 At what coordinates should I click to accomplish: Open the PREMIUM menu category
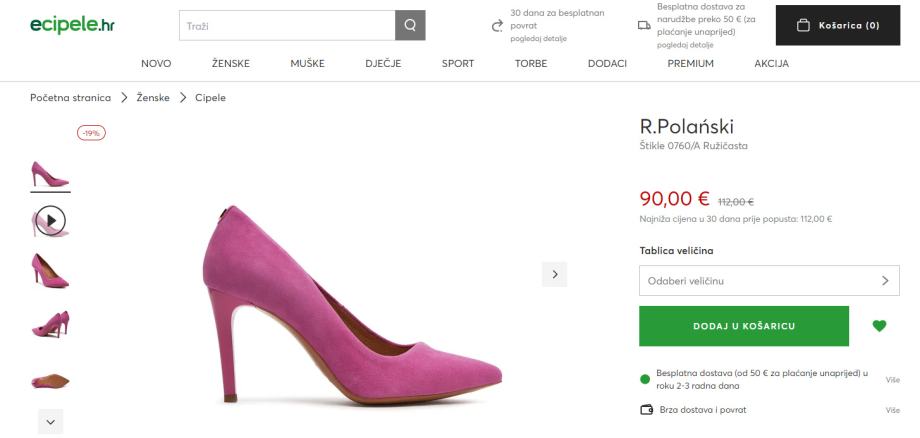pos(690,64)
